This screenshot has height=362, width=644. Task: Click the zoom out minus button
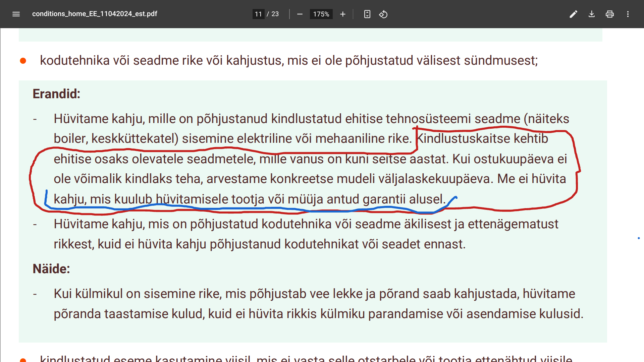coord(300,14)
